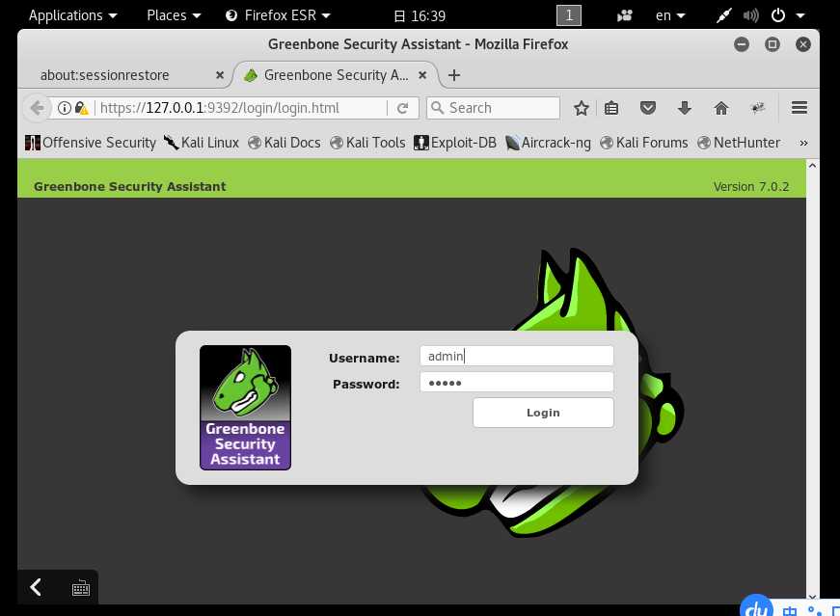Click the Greenbone Security Assistant header text

pos(129,186)
